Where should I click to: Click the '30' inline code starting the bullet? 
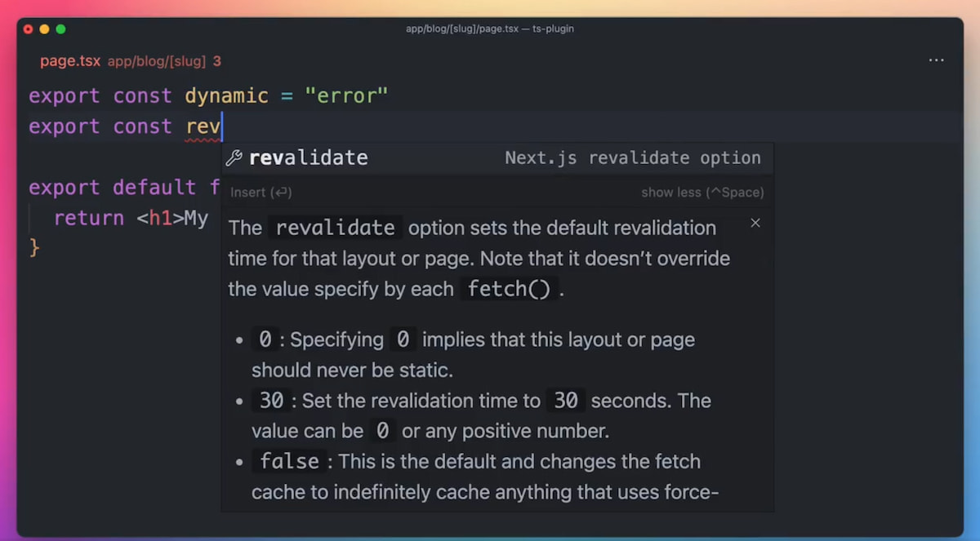coord(271,401)
